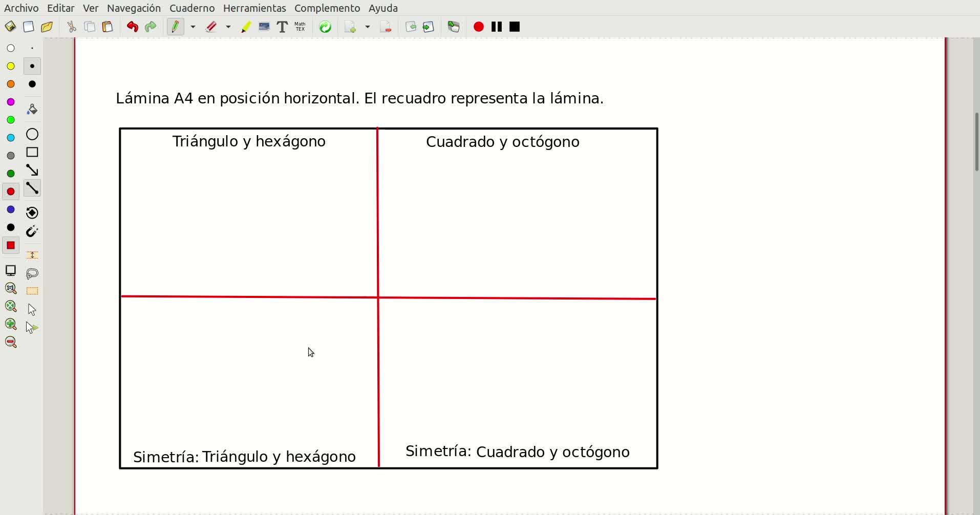
Task: Pick the black color swatch
Action: click(11, 228)
